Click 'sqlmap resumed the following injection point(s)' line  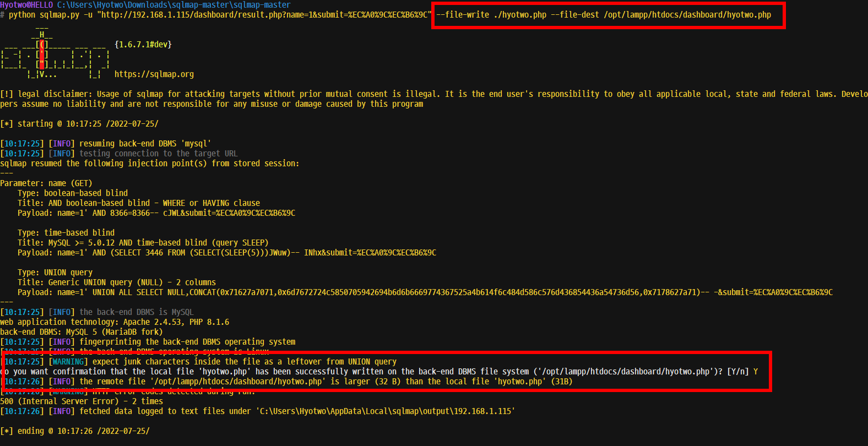pos(150,164)
